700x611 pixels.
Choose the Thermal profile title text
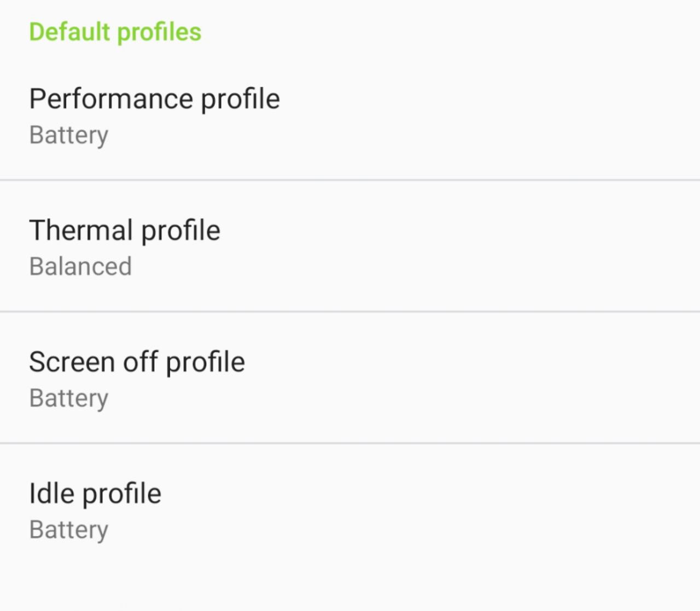(x=125, y=231)
